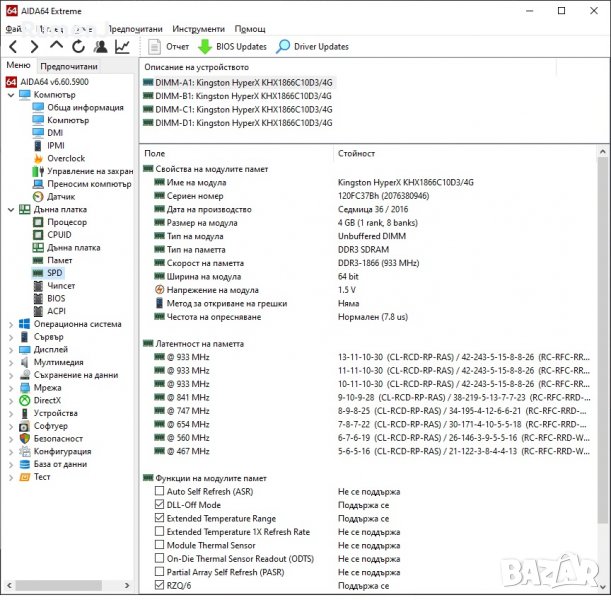Viewport: 611px width, 600px height.
Task: Open the Инструменти menu
Action: pos(198,29)
